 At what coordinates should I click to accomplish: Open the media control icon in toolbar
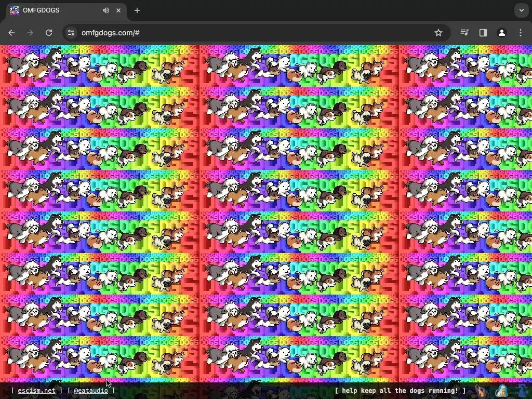click(x=464, y=33)
